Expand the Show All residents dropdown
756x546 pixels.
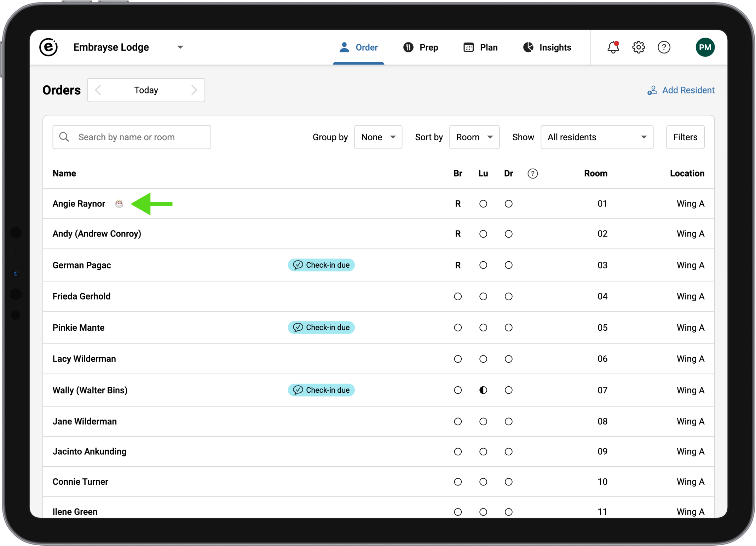pyautogui.click(x=596, y=137)
